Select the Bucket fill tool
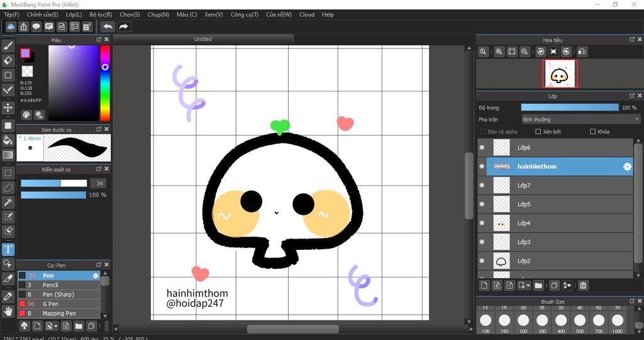Screen dimensions: 644x340 (x=8, y=140)
